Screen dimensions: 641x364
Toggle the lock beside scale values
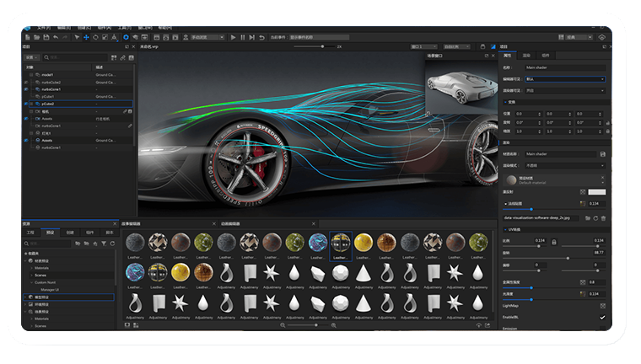point(608,131)
